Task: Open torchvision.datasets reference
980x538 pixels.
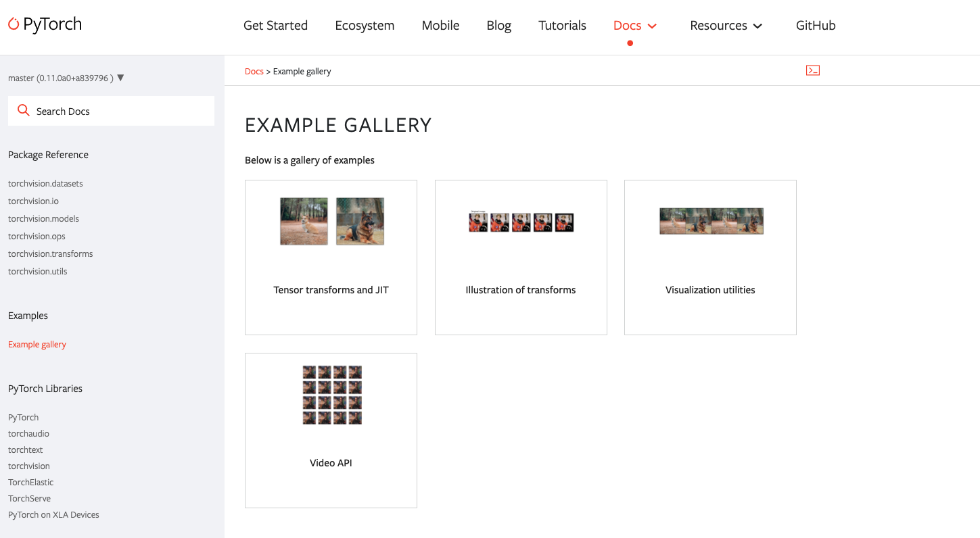Action: point(45,183)
